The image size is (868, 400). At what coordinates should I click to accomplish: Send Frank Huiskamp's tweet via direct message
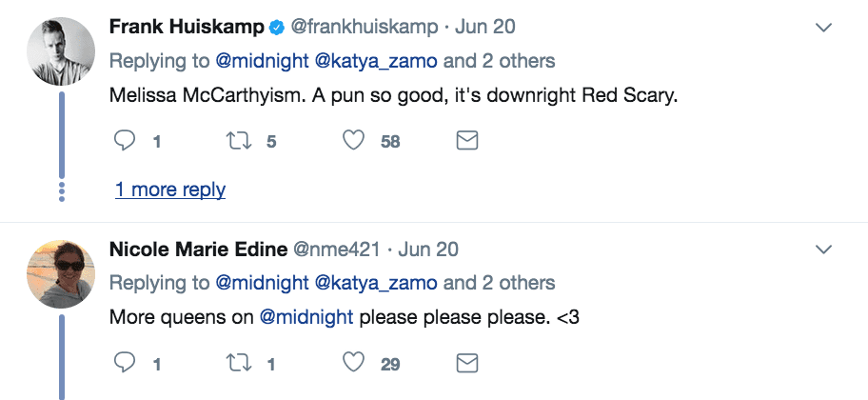467,141
